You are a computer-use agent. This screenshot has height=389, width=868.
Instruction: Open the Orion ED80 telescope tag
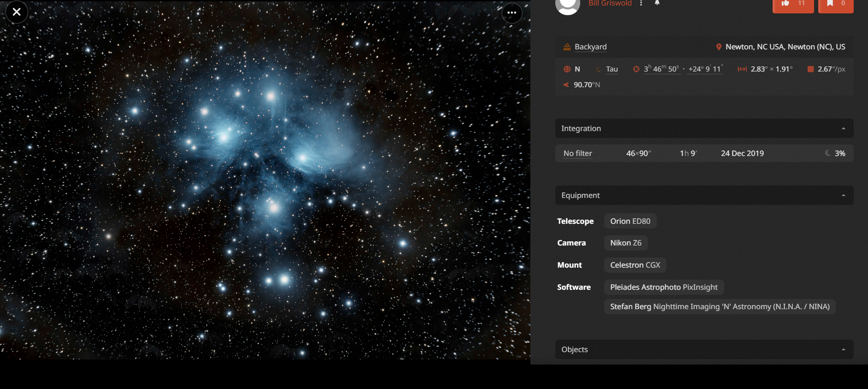630,221
